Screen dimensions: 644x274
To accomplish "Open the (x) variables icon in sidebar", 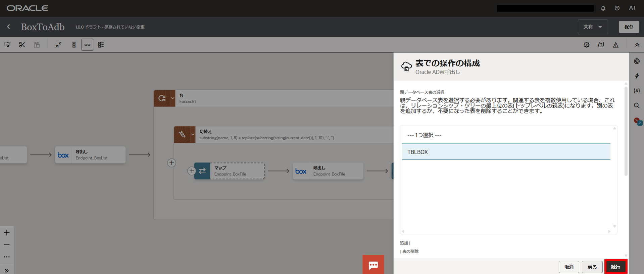I will click(637, 91).
